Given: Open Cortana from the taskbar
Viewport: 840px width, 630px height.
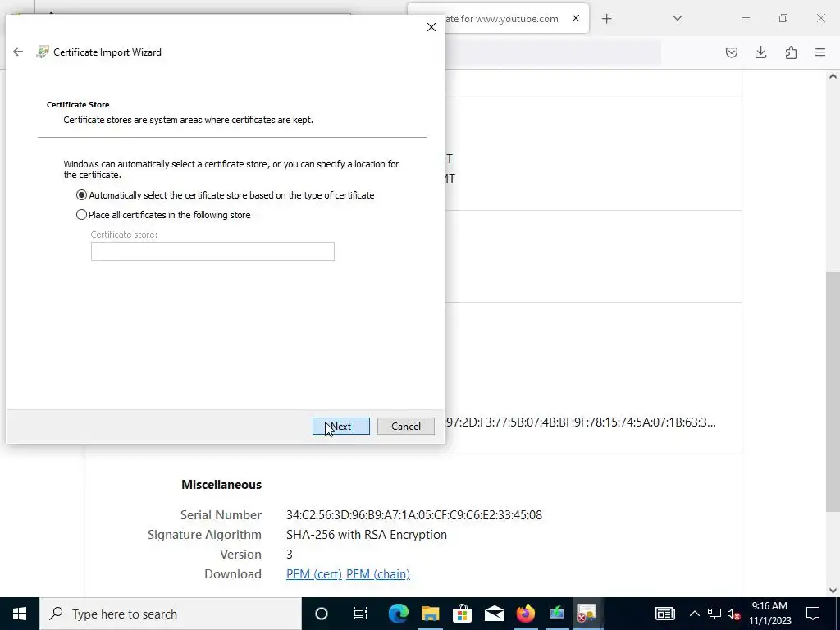Looking at the screenshot, I should click(x=322, y=614).
